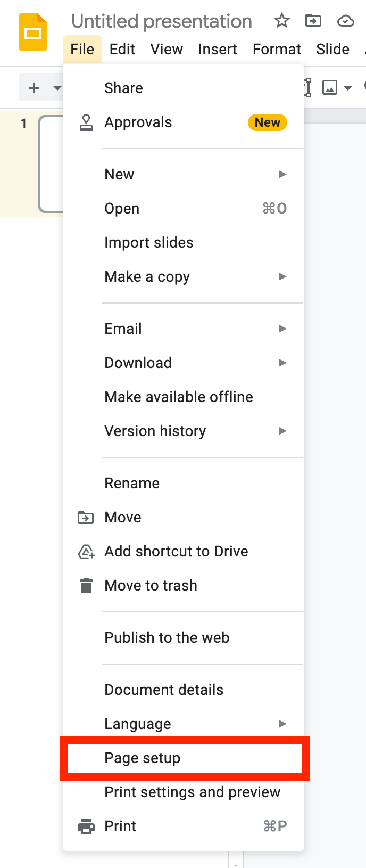This screenshot has width=366, height=868.
Task: Star the Untitled presentation
Action: click(281, 21)
